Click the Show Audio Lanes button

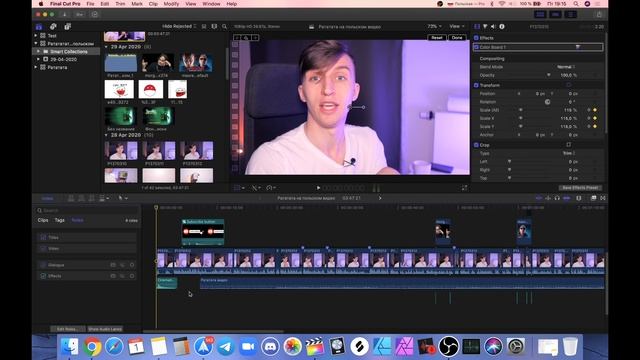pos(105,329)
